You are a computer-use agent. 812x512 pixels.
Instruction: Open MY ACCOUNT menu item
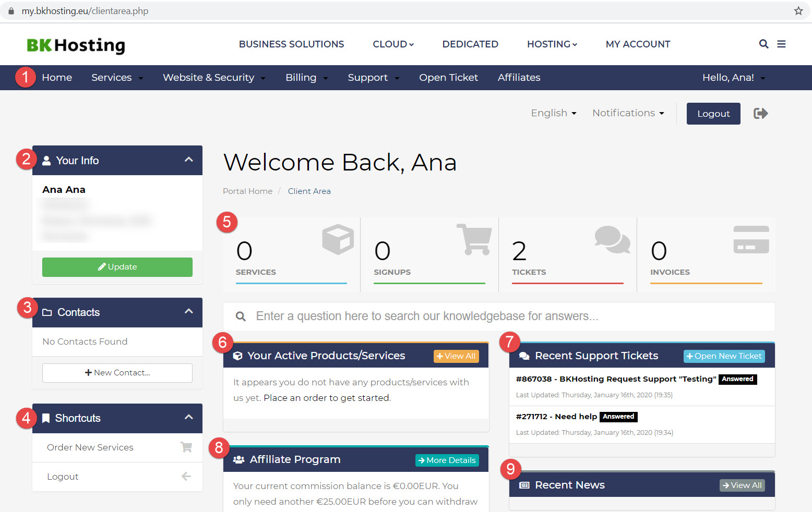click(638, 44)
